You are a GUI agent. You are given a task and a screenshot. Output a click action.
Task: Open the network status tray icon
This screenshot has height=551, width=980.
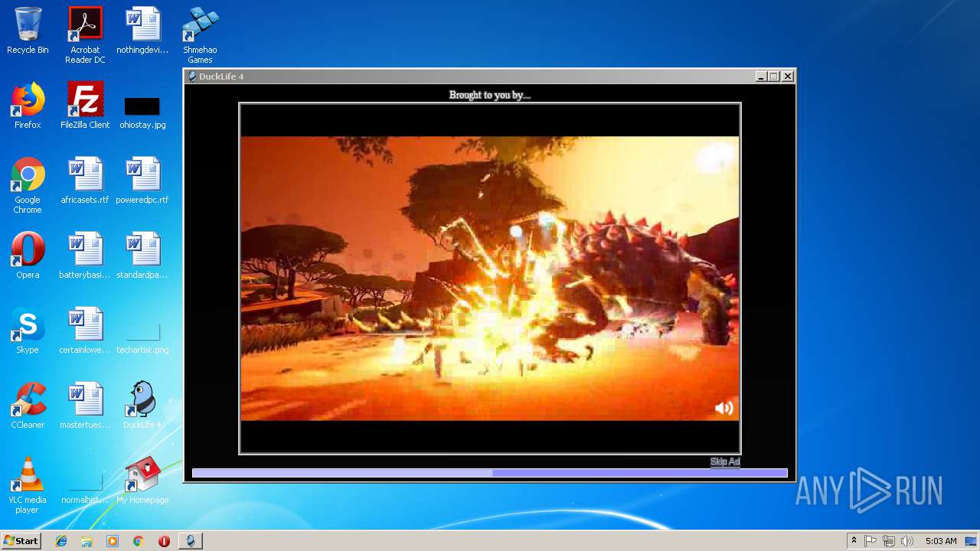point(889,541)
